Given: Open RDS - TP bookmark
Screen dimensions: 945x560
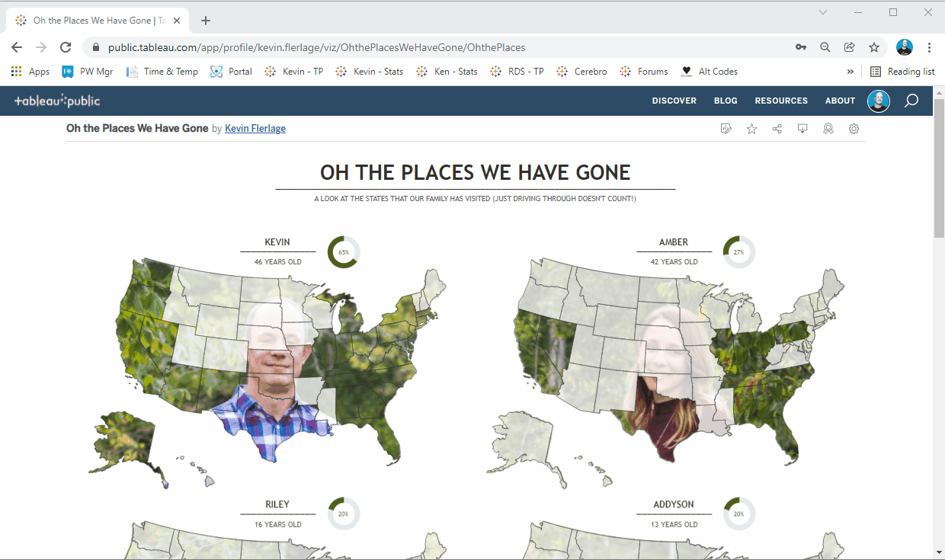Looking at the screenshot, I should point(517,72).
